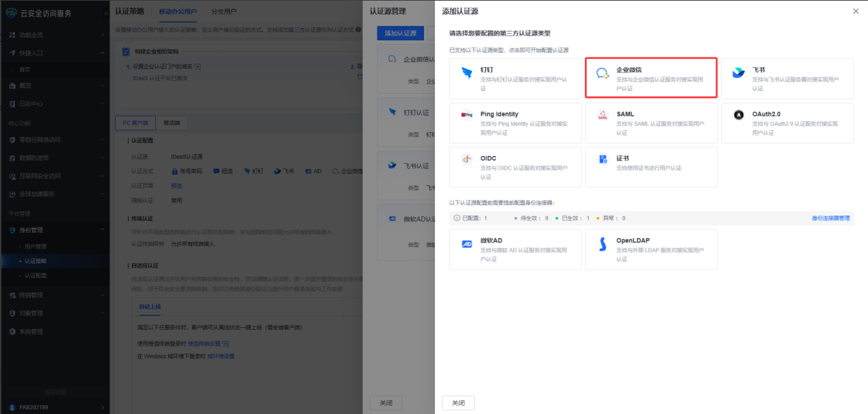Select the 钉钉 logo icon in the add-source dialog
The height and width of the screenshot is (414, 868).
[x=466, y=74]
